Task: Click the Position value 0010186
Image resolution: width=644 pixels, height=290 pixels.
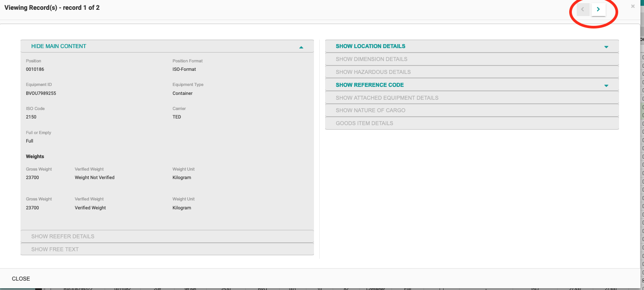Action: point(35,69)
